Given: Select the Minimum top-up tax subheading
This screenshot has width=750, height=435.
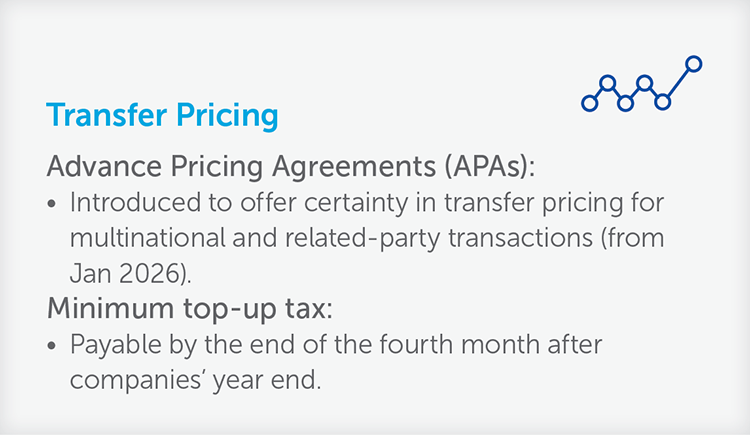Looking at the screenshot, I should pos(189,309).
